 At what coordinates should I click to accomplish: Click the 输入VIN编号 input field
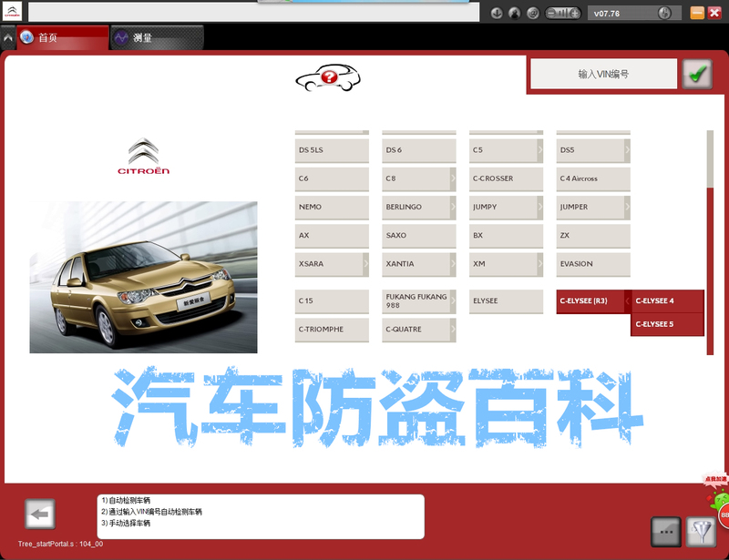pyautogui.click(x=604, y=74)
